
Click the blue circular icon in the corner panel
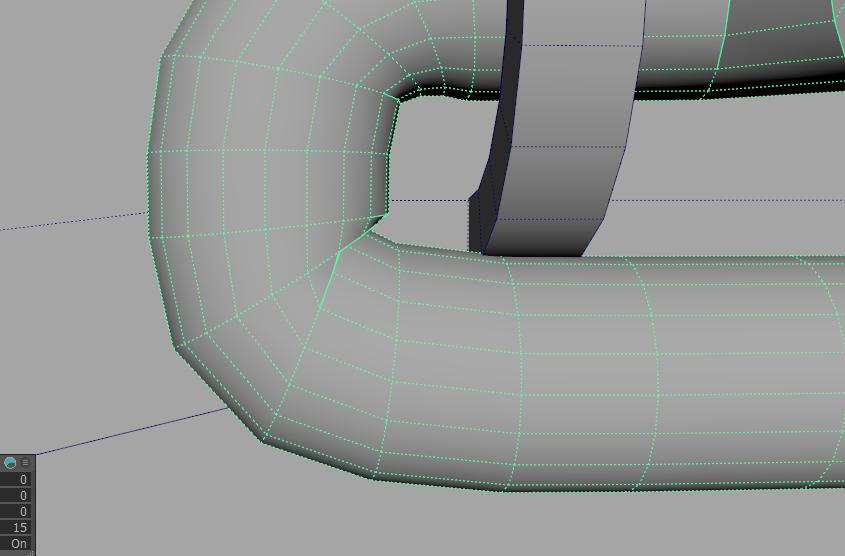(x=10, y=462)
